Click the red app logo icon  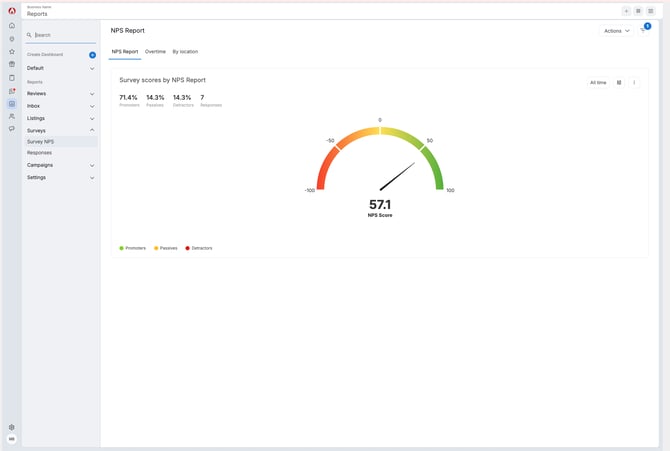(x=12, y=11)
